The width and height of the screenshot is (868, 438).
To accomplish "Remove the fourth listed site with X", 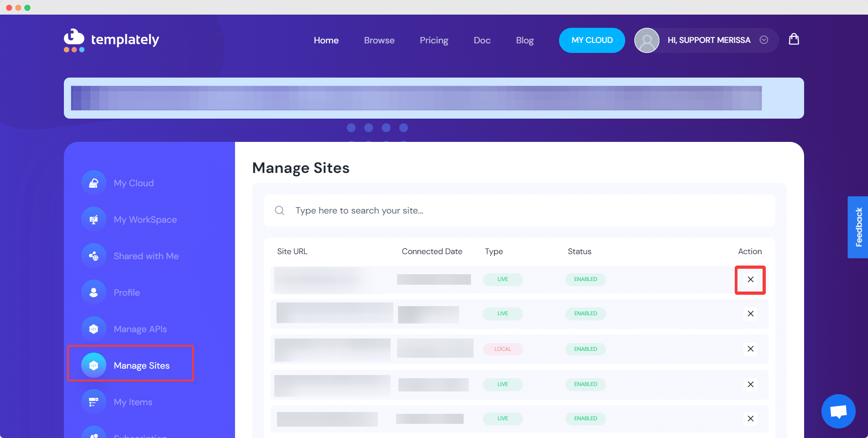I will (x=750, y=384).
